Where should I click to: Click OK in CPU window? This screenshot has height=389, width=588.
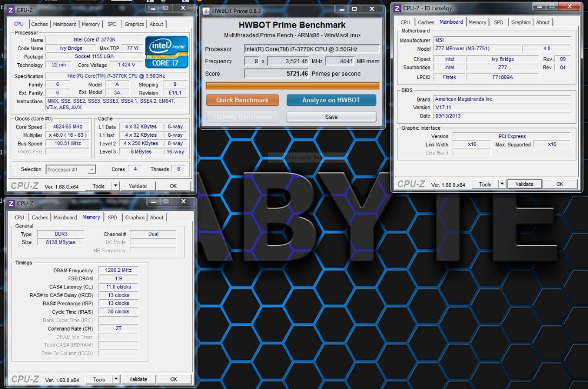173,186
